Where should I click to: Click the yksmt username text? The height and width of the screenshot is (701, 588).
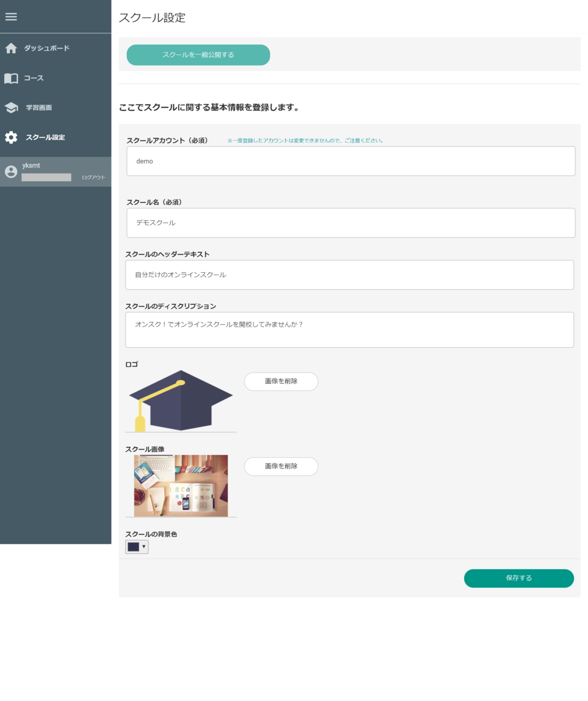(x=31, y=166)
